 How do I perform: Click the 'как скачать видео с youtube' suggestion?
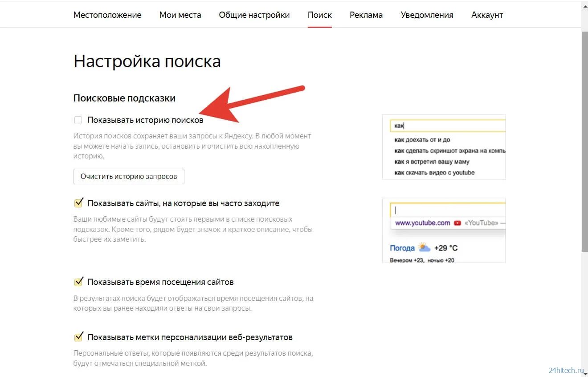[x=434, y=173]
